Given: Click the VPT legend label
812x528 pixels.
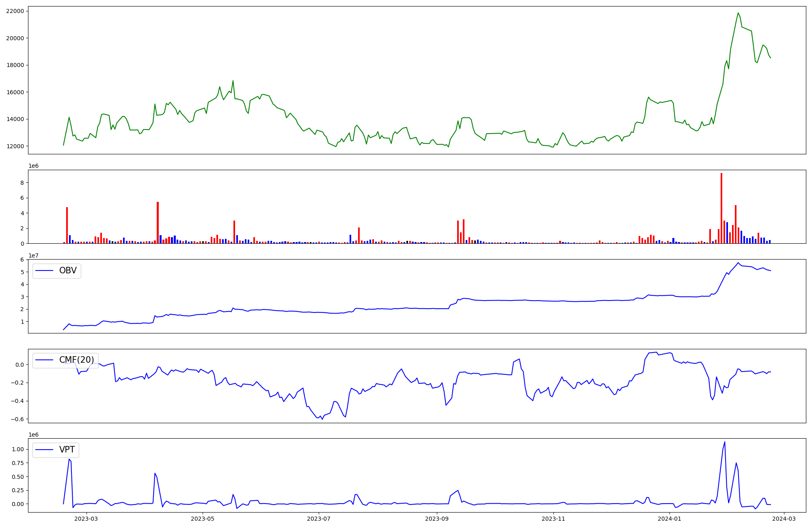Looking at the screenshot, I should [67, 450].
